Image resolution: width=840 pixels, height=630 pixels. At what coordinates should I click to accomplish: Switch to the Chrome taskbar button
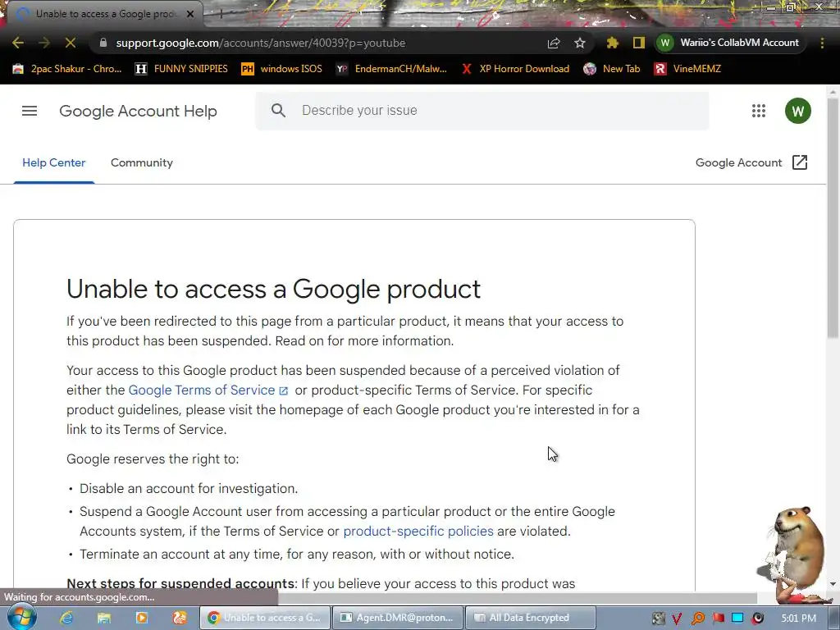pos(265,618)
